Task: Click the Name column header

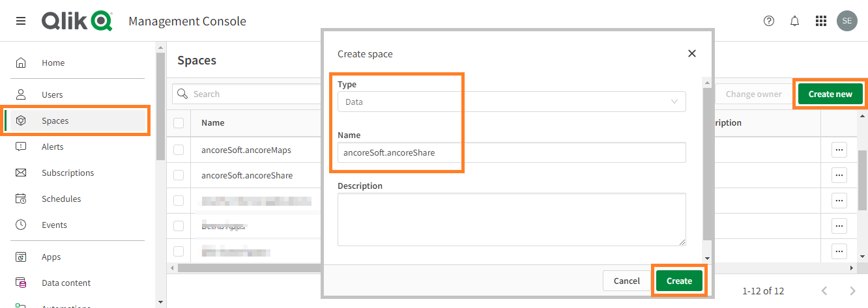Action: pyautogui.click(x=212, y=122)
